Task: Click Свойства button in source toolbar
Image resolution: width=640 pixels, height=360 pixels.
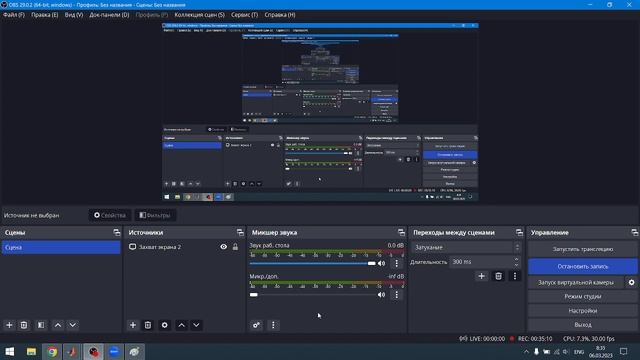Action: click(110, 215)
